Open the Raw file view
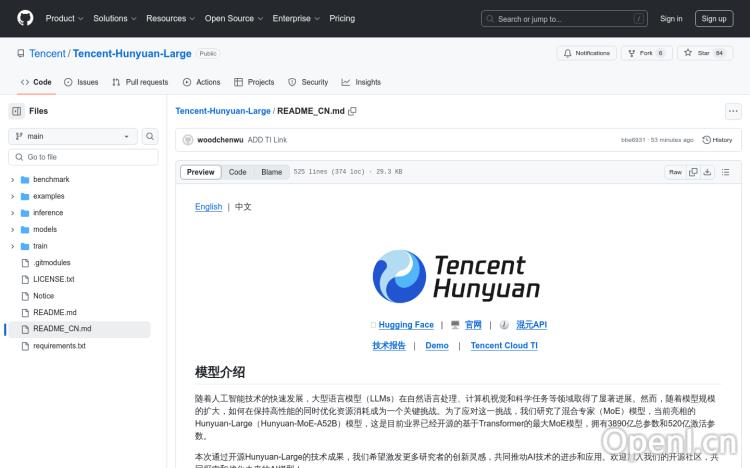The width and height of the screenshot is (750, 468). pos(675,172)
